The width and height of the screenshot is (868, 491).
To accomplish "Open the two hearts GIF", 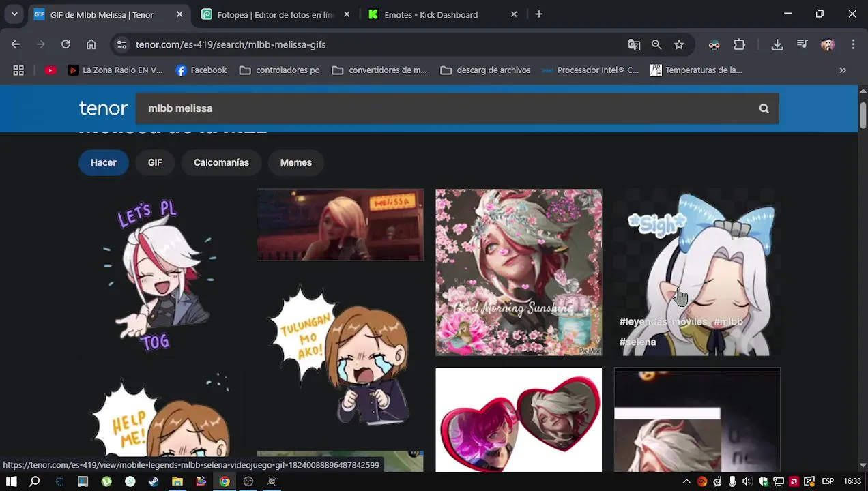I will coord(519,419).
